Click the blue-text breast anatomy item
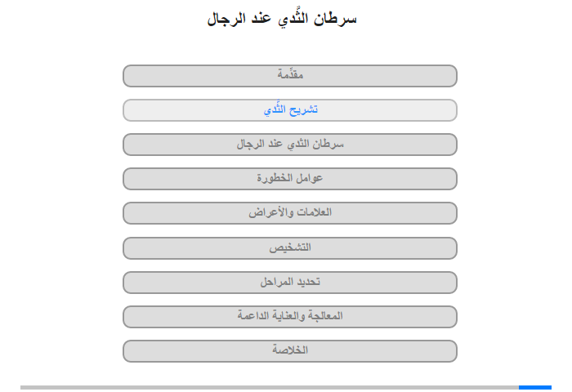The height and width of the screenshot is (392, 572). (x=290, y=110)
